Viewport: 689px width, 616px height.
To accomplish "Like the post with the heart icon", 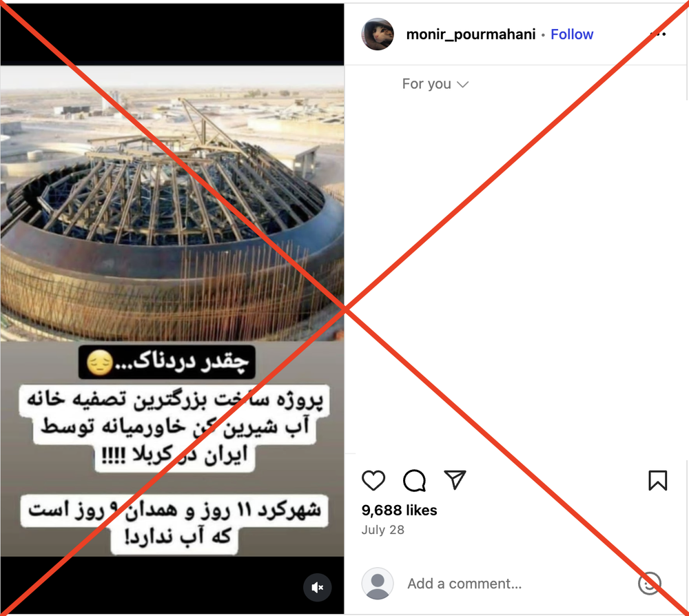I will tap(373, 480).
